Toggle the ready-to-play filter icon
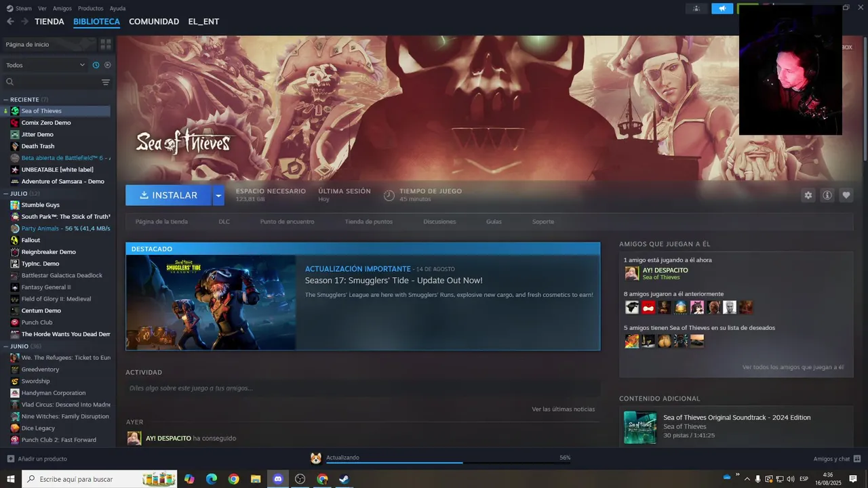868x488 pixels. pyautogui.click(x=107, y=65)
